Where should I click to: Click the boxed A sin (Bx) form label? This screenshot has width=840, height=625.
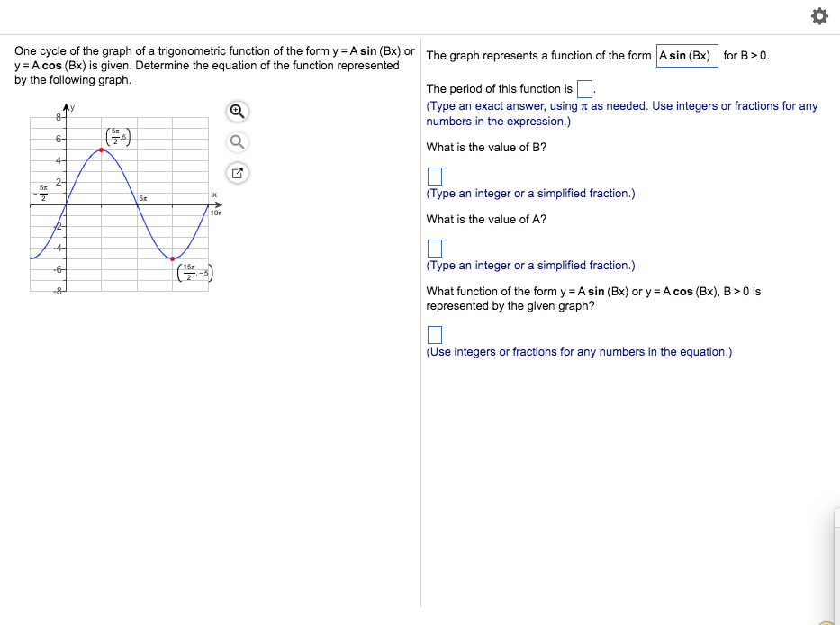[x=687, y=55]
